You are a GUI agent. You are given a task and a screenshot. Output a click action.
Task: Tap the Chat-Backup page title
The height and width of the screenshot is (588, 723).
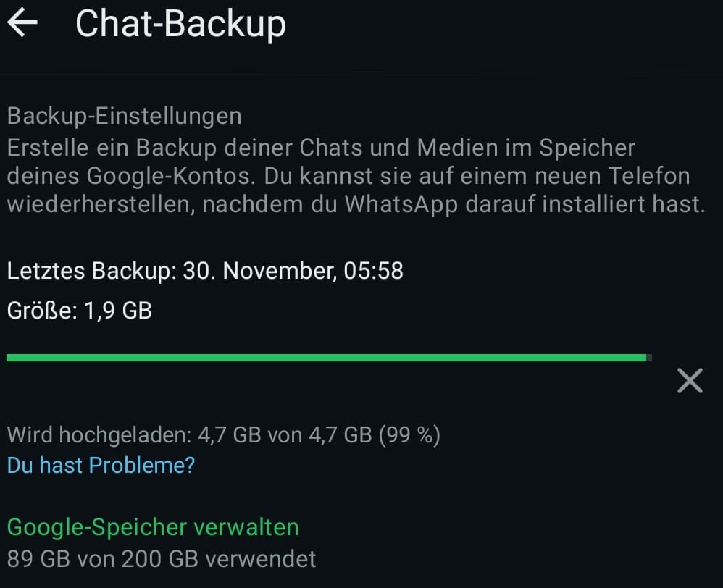pos(180,24)
